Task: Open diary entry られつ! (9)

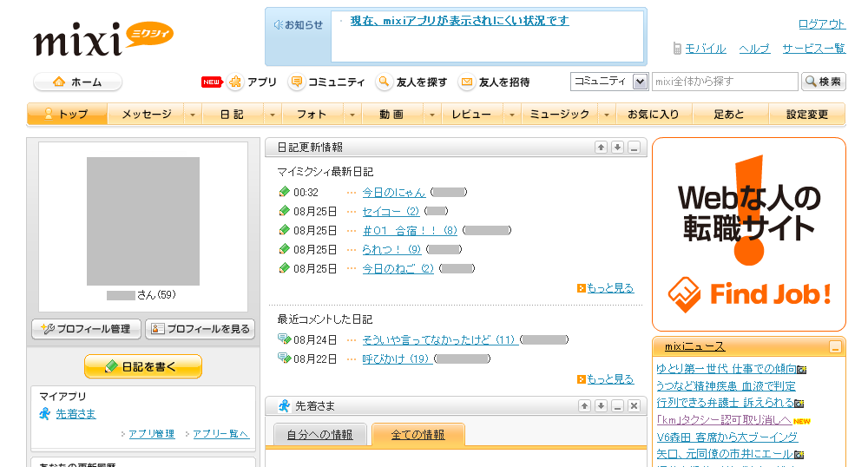Action: click(x=392, y=249)
